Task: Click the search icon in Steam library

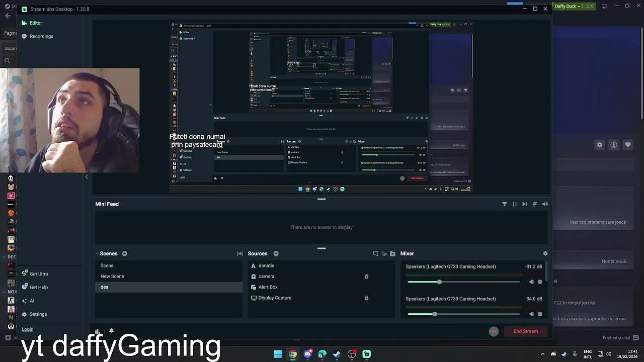Action: 7,61
